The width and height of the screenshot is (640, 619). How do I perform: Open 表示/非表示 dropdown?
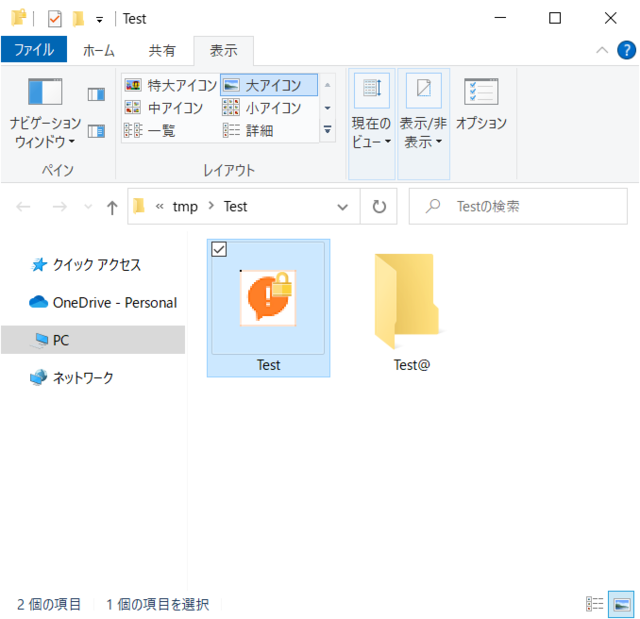(x=424, y=123)
